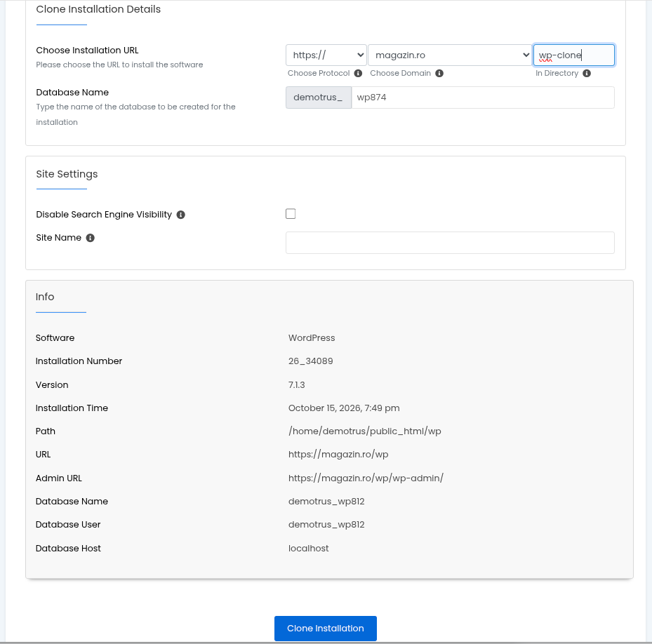Click the Choose Installation URL label
The image size is (652, 644).
[x=87, y=51]
